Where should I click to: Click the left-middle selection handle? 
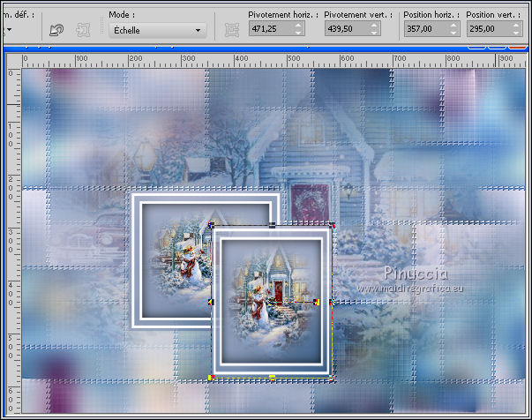(211, 302)
